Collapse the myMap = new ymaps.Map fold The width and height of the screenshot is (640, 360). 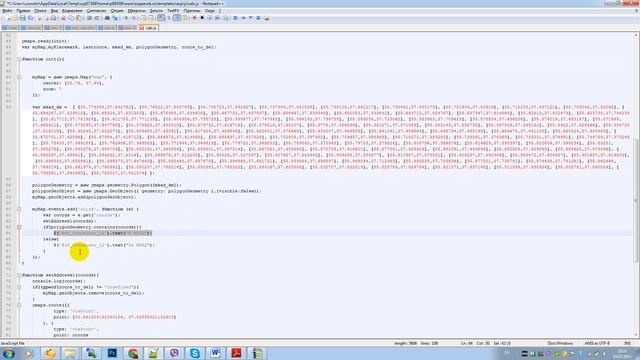click(x=19, y=77)
